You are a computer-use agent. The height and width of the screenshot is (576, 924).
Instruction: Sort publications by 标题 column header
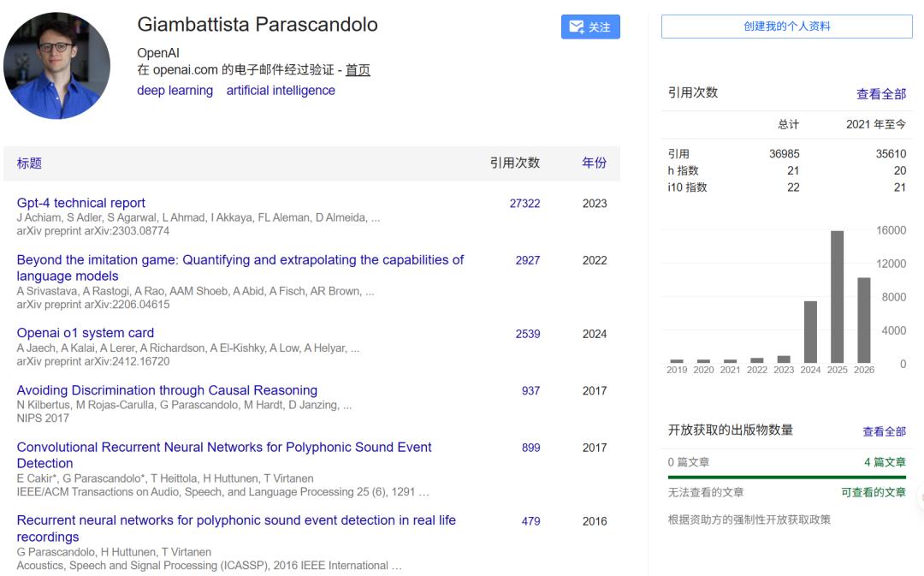(29, 163)
